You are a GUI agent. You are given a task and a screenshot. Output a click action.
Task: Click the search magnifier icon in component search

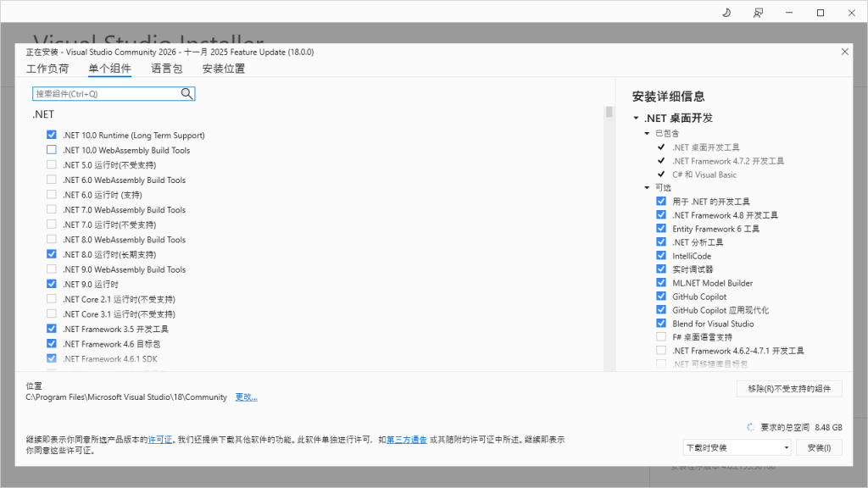(x=186, y=94)
